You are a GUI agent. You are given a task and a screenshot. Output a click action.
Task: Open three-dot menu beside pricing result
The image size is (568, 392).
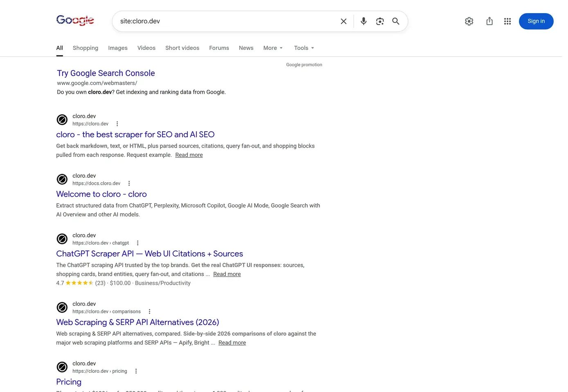click(x=136, y=371)
